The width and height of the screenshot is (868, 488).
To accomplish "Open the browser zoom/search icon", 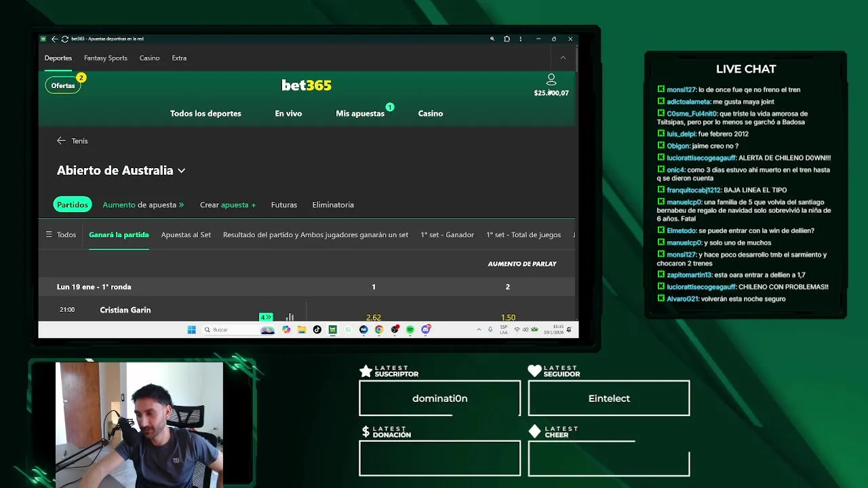I will (x=492, y=39).
